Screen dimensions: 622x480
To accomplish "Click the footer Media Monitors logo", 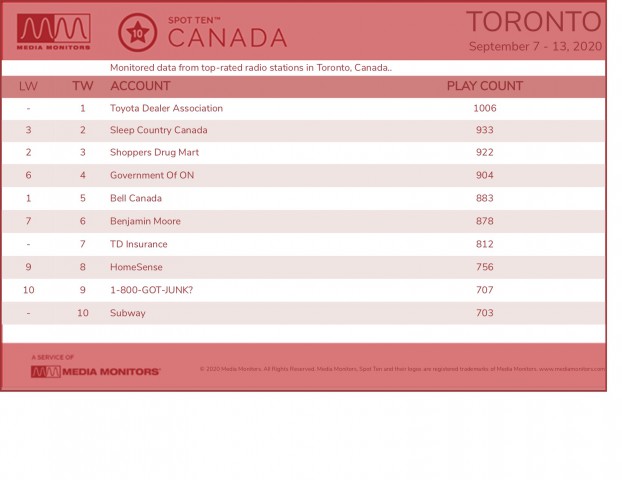I will (96, 372).
